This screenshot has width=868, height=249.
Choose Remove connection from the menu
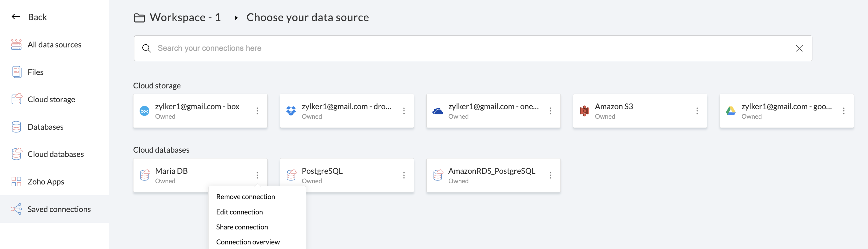245,197
